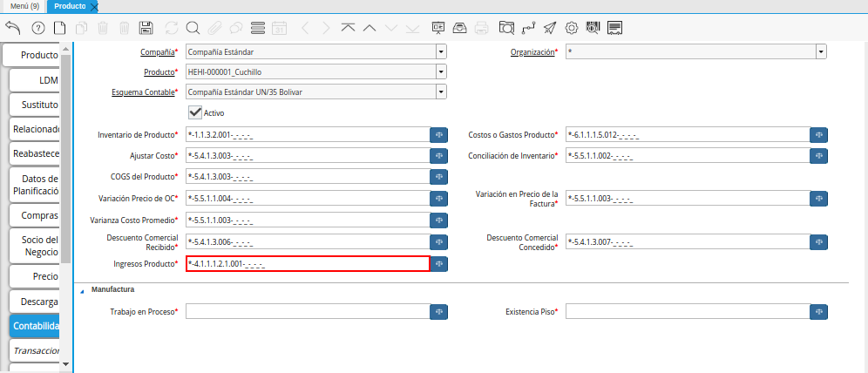Viewport: 868px width, 373px height.
Task: Click the Archive inbox tray icon
Action: pyautogui.click(x=460, y=28)
